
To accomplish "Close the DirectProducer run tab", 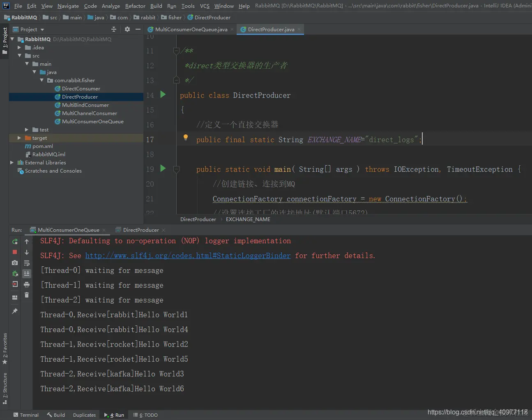I will pyautogui.click(x=164, y=230).
